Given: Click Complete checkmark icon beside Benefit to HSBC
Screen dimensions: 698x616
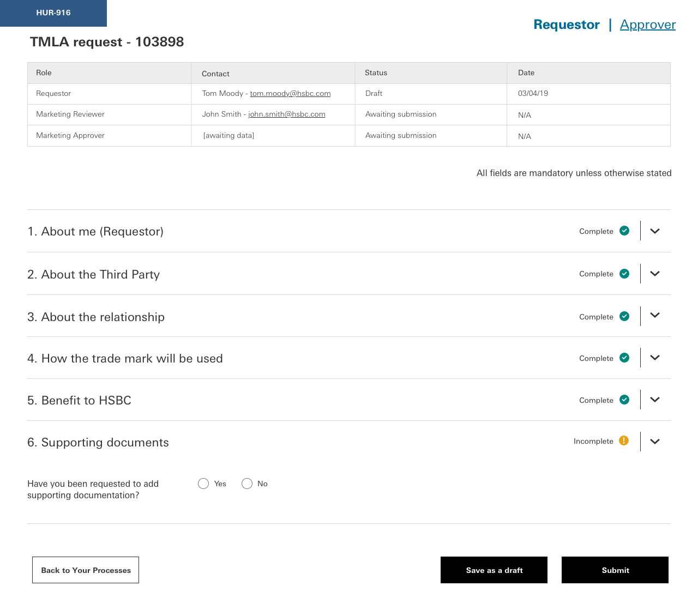Looking at the screenshot, I should pos(624,400).
